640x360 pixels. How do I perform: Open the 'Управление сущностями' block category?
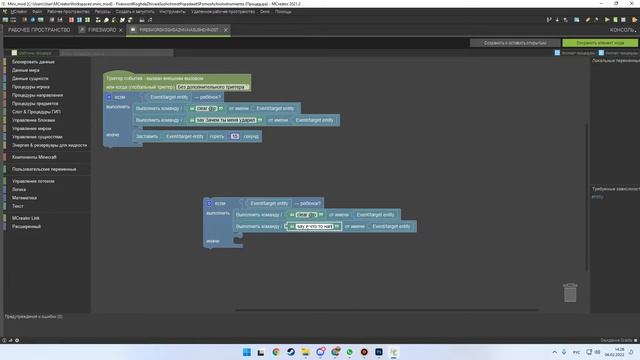click(38, 137)
